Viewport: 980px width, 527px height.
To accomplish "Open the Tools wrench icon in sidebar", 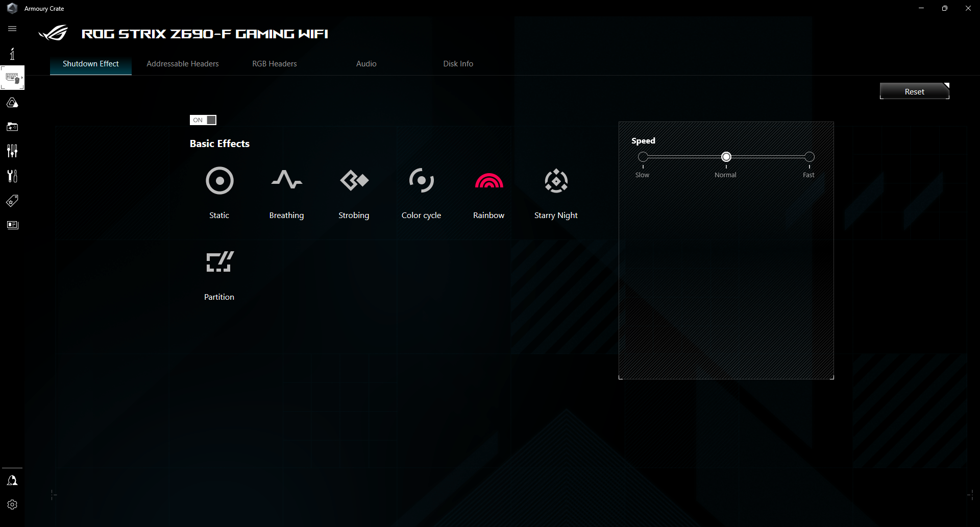I will pos(12,176).
